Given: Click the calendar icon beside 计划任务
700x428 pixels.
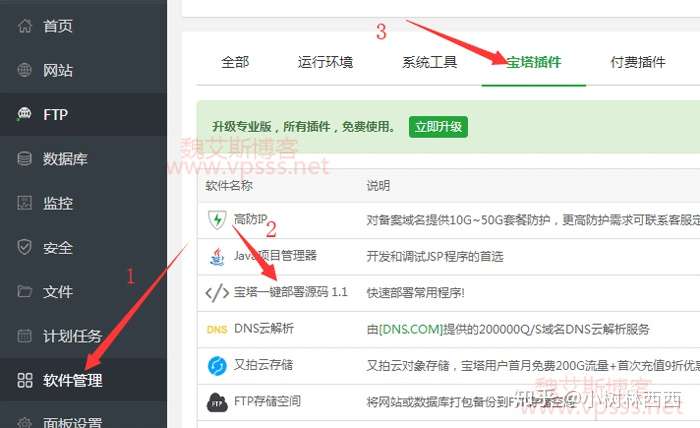Looking at the screenshot, I should (x=25, y=336).
